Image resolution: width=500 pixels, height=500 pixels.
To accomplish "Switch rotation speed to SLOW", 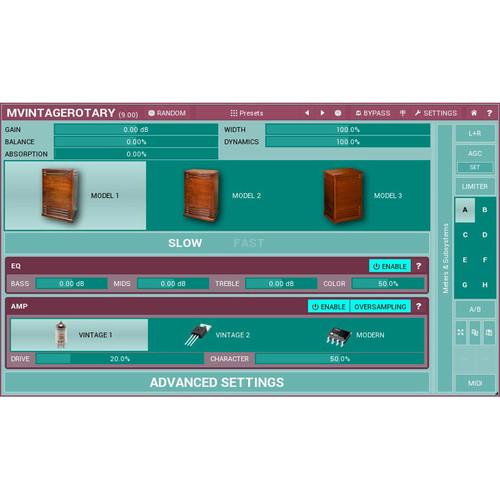I will coord(185,243).
